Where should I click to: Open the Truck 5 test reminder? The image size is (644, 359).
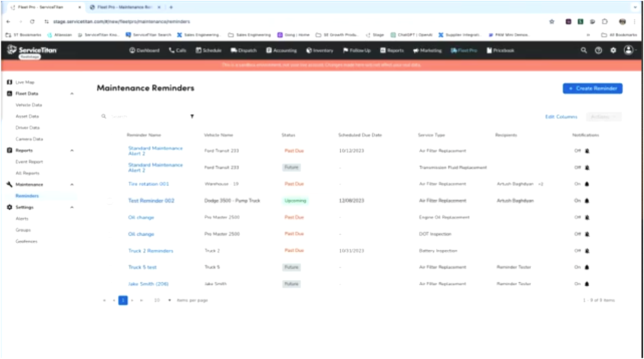[142, 267]
